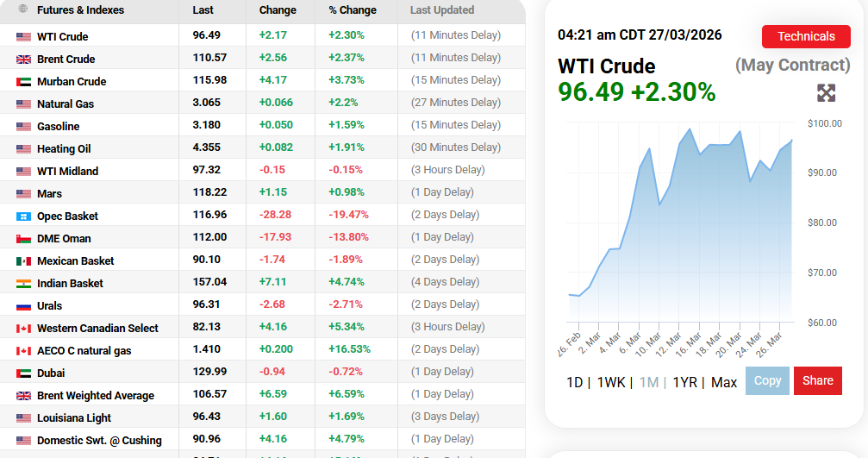Open the Western Canadian Select row
Image resolution: width=868 pixels, height=458 pixels.
(97, 328)
